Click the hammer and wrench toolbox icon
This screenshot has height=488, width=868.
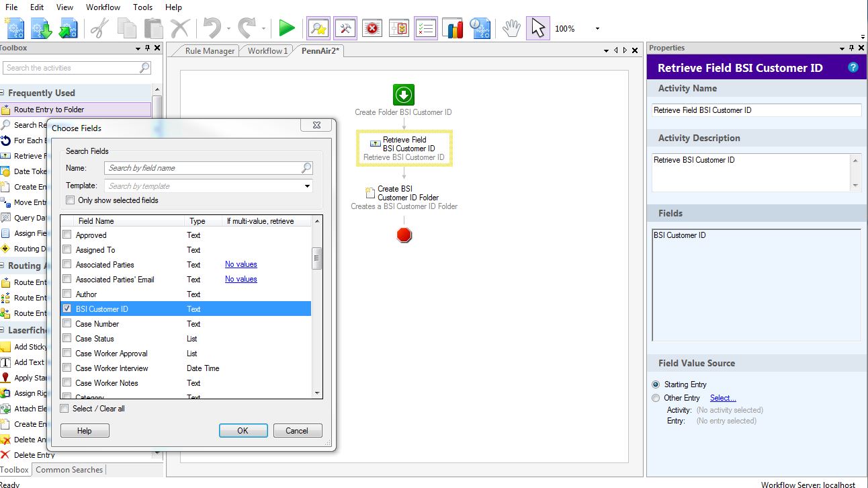tap(345, 28)
